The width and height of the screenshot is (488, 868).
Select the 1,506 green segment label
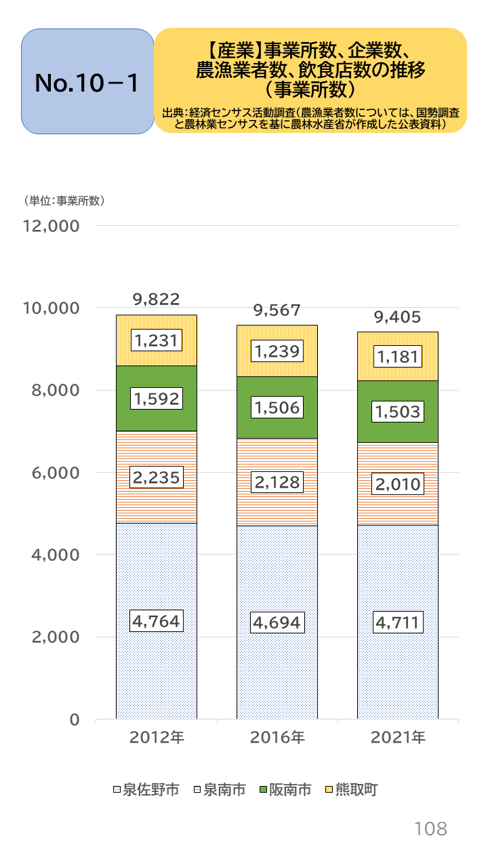(x=277, y=407)
